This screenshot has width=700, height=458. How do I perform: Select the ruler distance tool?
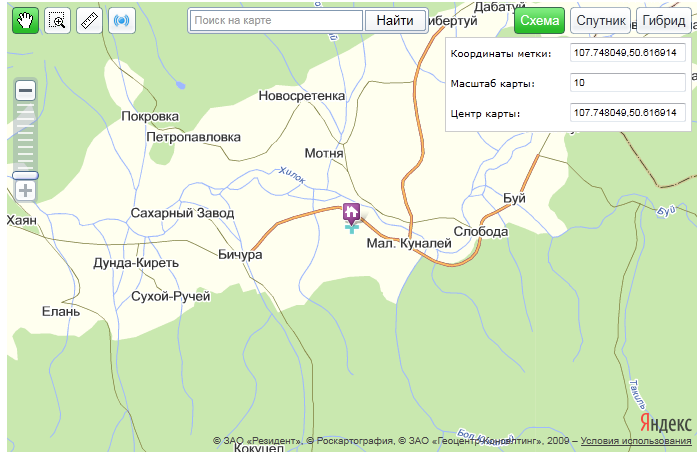[x=90, y=21]
